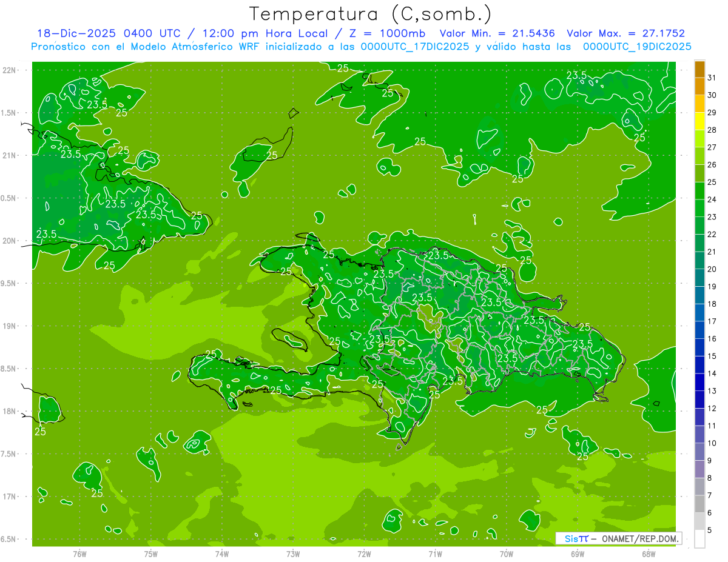Select the '71W' longitude label
Screen dimensions: 728x562
coord(435,554)
